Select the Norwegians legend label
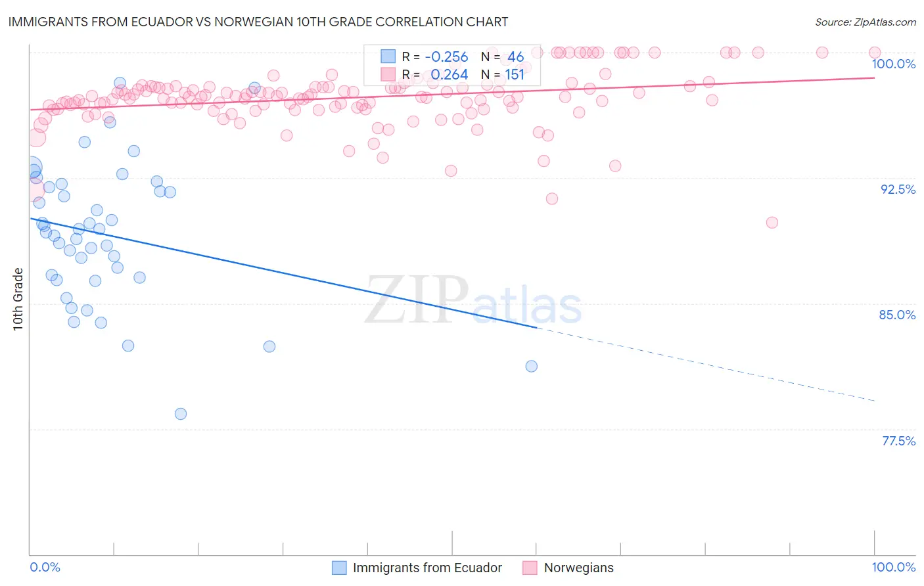Image resolution: width=924 pixels, height=586 pixels. tap(579, 568)
